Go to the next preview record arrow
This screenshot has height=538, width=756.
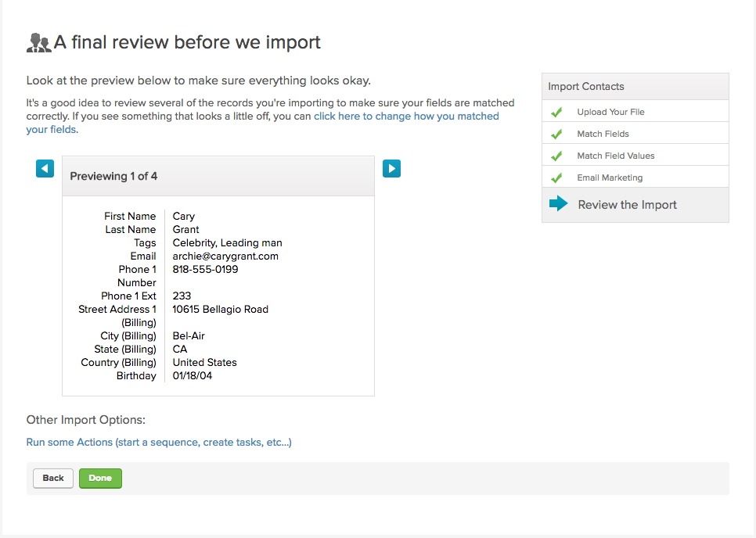(x=391, y=169)
